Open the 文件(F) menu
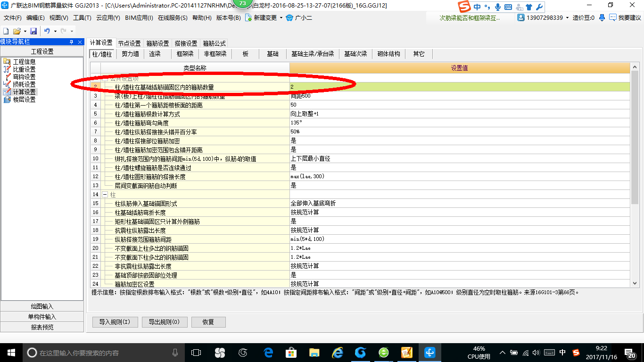This screenshot has height=362, width=644. [13, 18]
